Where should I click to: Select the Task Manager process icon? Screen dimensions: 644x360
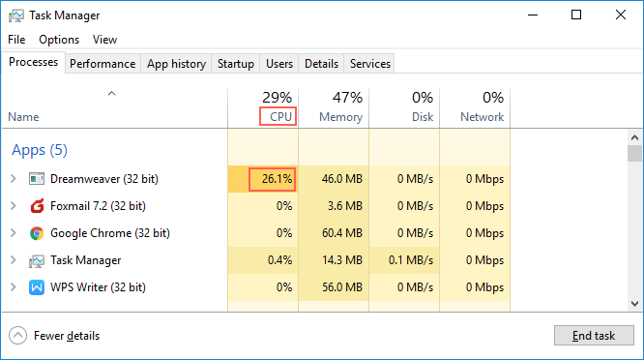click(x=37, y=260)
